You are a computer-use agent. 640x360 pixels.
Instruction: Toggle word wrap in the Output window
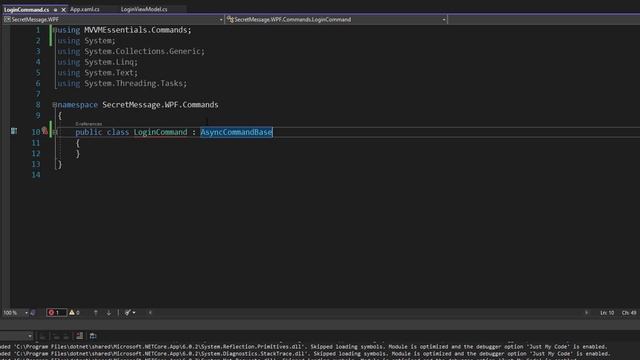(x=93, y=336)
